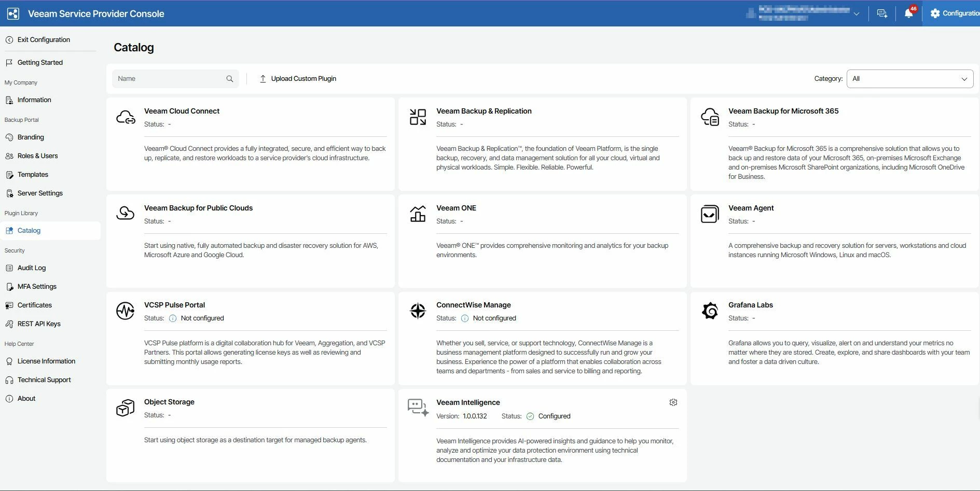Open the Audit Log page
The image size is (980, 491).
point(32,268)
